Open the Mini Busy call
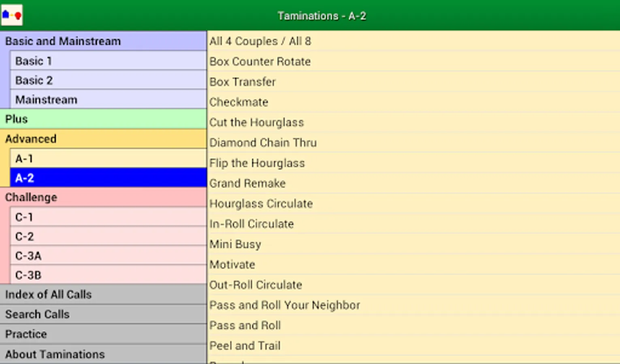This screenshot has width=620, height=364. pos(414,244)
